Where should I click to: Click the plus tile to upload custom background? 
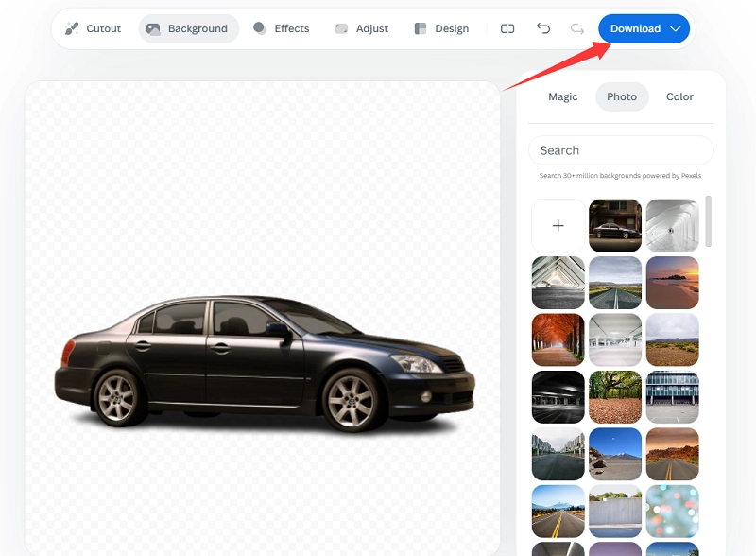point(558,225)
